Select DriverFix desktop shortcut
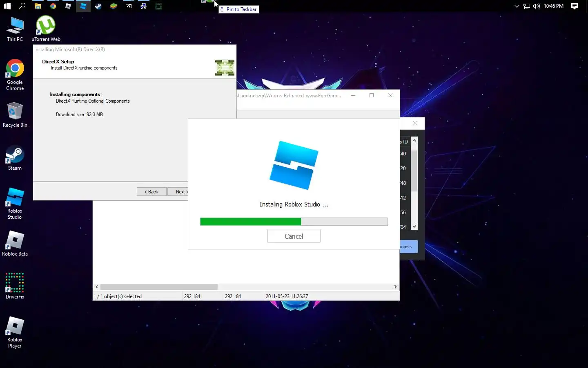The width and height of the screenshot is (588, 368). [x=15, y=286]
